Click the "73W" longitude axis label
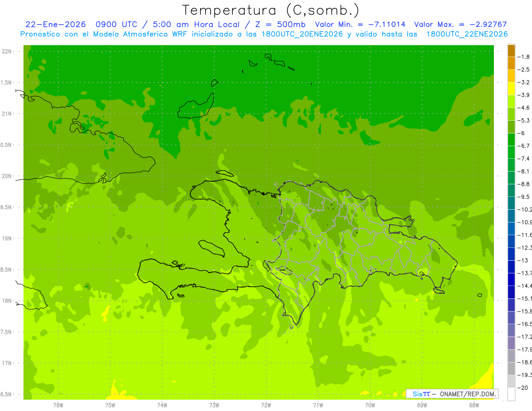 [x=214, y=405]
